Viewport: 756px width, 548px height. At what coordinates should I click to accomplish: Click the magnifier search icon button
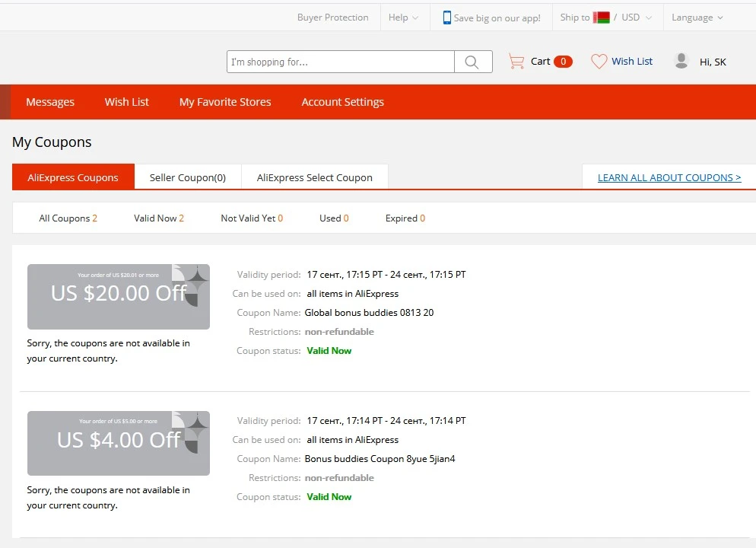[x=472, y=62]
